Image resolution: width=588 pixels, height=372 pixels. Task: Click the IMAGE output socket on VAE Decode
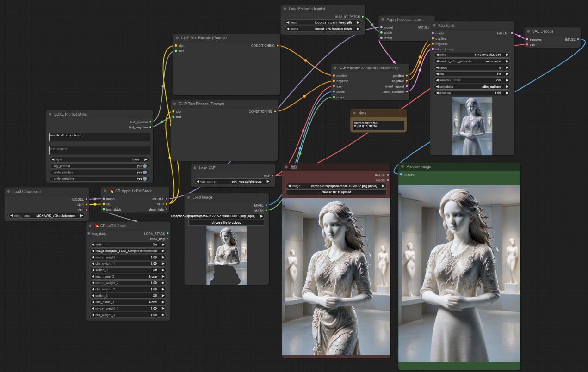coord(578,39)
